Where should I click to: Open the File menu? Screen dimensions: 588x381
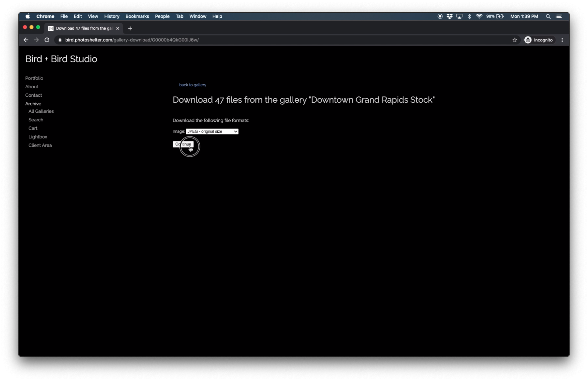(x=64, y=16)
